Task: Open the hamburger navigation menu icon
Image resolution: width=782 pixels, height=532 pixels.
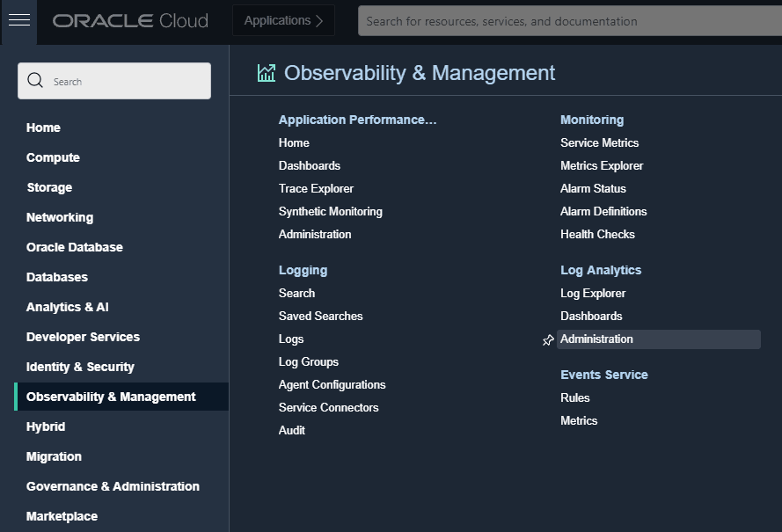Action: pos(19,20)
